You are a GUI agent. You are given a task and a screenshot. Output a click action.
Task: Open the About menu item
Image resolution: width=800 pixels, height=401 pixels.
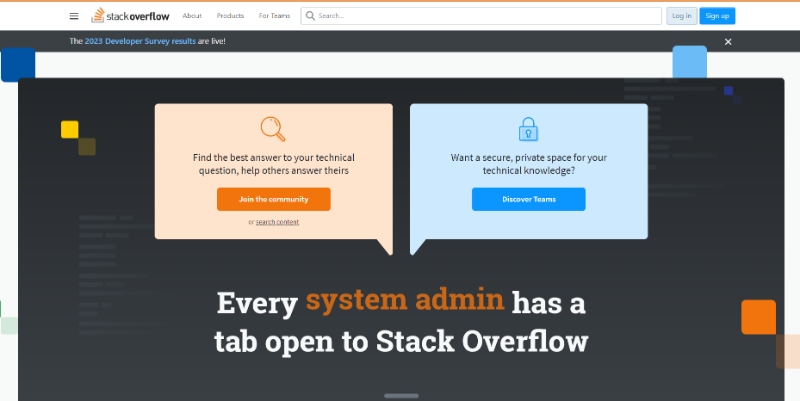click(192, 16)
